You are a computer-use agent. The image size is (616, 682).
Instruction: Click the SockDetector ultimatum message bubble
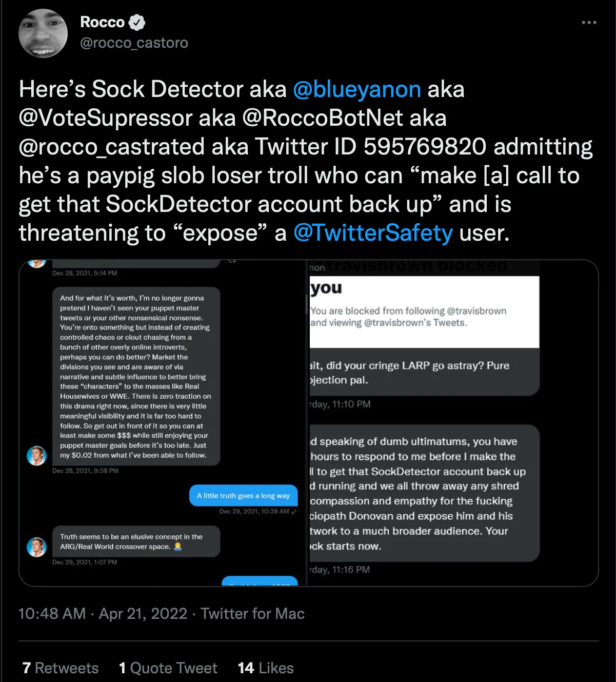tap(424, 493)
